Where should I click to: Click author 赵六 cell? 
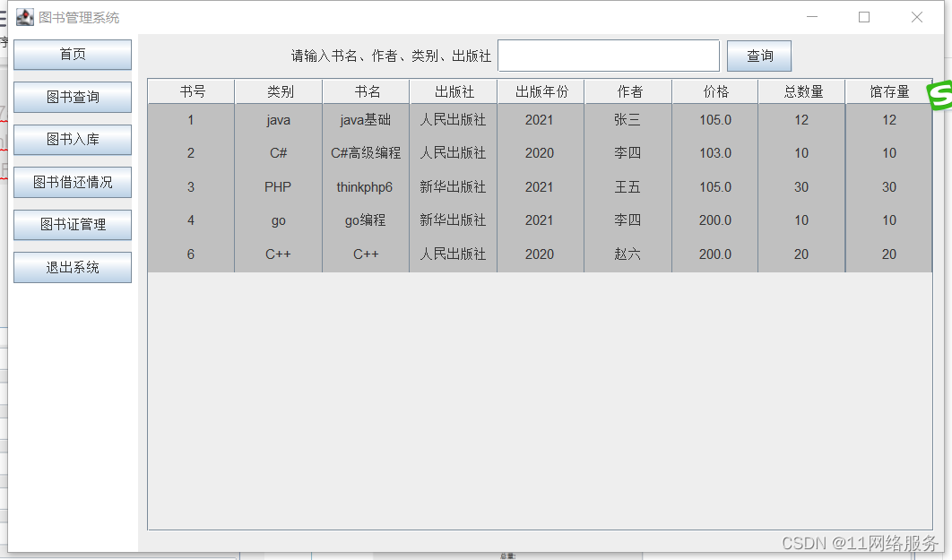pyautogui.click(x=628, y=254)
